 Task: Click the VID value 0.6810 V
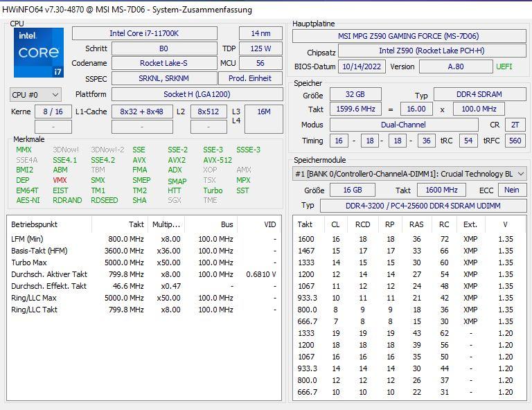click(261, 274)
